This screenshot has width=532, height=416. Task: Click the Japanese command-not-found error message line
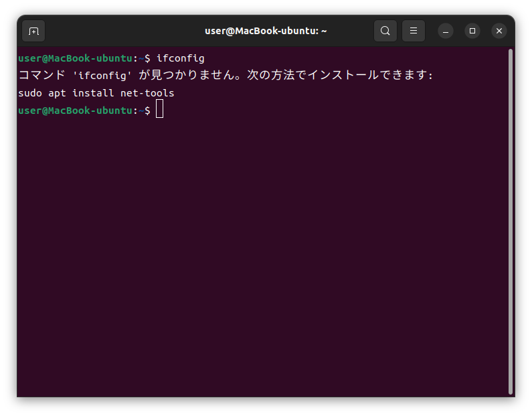pyautogui.click(x=226, y=75)
